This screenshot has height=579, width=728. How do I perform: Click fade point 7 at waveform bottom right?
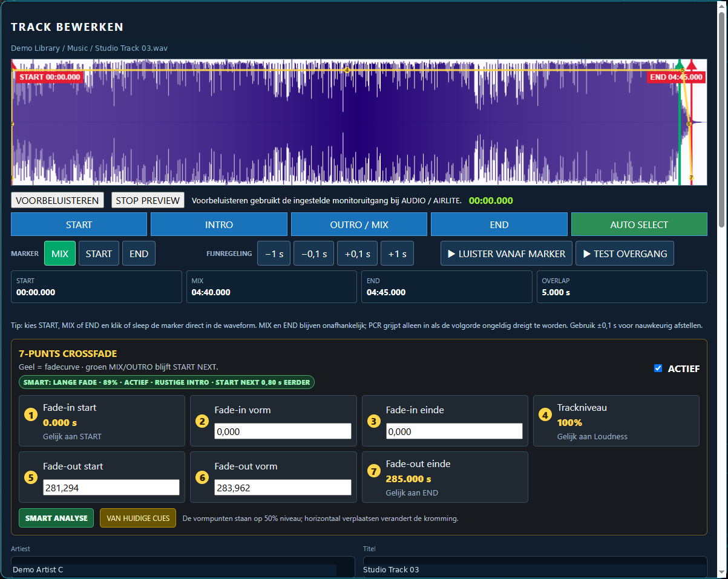691,178
